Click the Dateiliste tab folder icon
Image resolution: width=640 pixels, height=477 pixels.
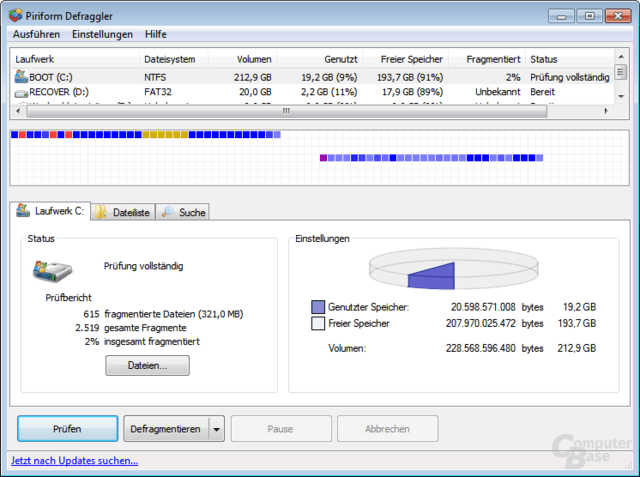tap(101, 212)
